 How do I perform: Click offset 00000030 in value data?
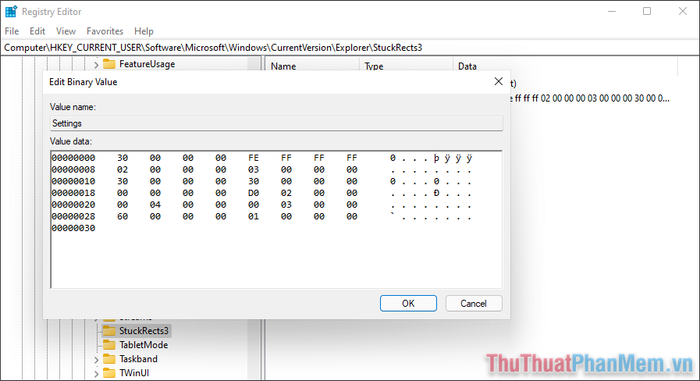pos(73,228)
